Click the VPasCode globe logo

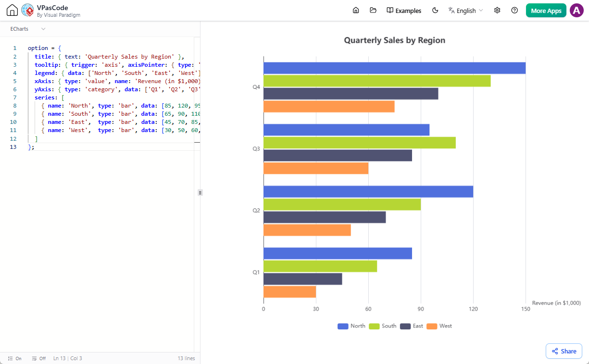[x=27, y=11]
